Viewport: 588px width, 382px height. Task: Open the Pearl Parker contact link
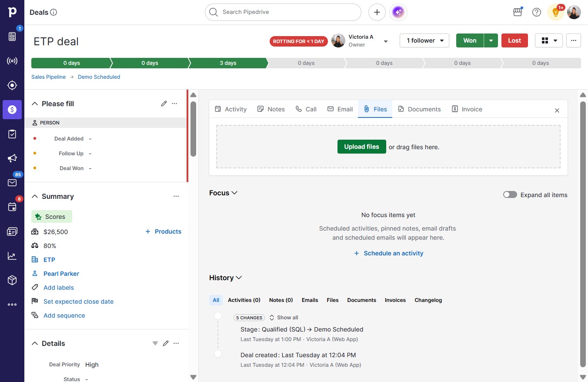pos(61,274)
